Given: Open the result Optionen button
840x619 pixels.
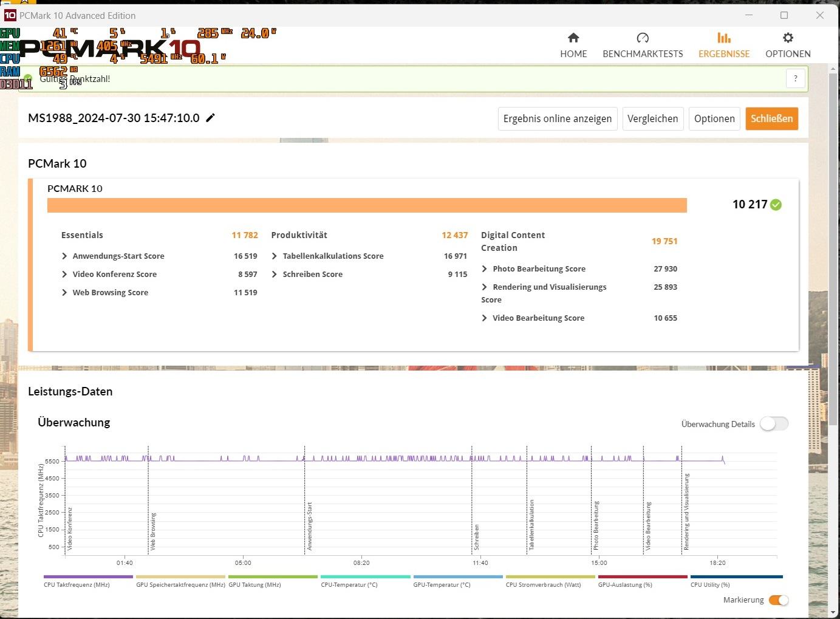Looking at the screenshot, I should [714, 118].
